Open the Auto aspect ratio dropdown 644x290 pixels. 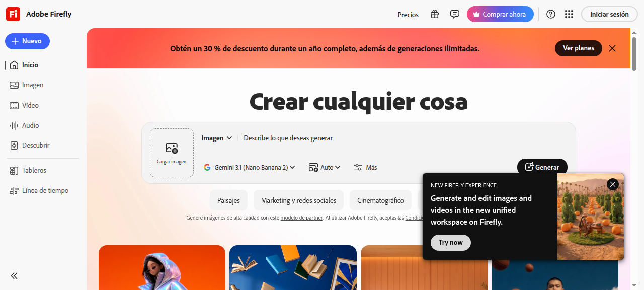pyautogui.click(x=325, y=167)
